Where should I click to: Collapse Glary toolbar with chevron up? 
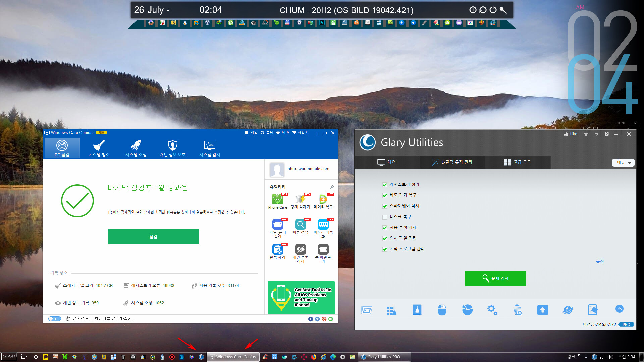pos(620,309)
